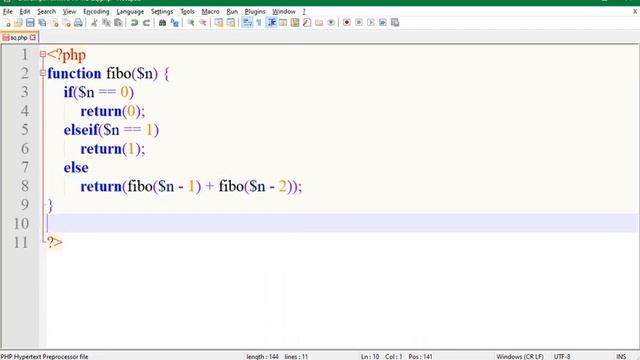
Task: Click line number 3 in the margin
Action: 25,92
